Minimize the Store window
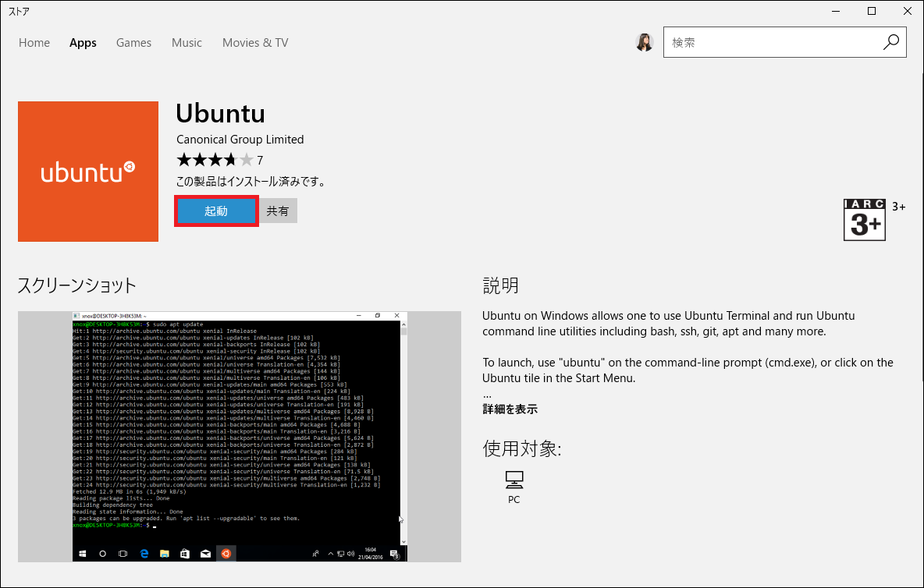This screenshot has width=924, height=588. tap(836, 11)
